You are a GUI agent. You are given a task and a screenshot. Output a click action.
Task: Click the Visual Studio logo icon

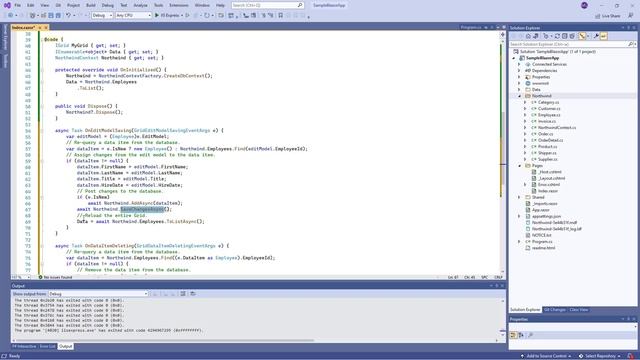pyautogui.click(x=7, y=5)
